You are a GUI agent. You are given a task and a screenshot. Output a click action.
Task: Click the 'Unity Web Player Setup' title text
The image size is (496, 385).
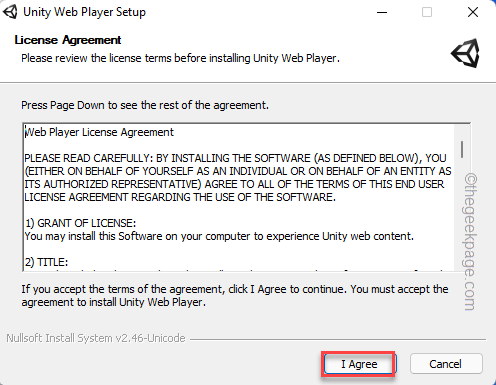84,12
